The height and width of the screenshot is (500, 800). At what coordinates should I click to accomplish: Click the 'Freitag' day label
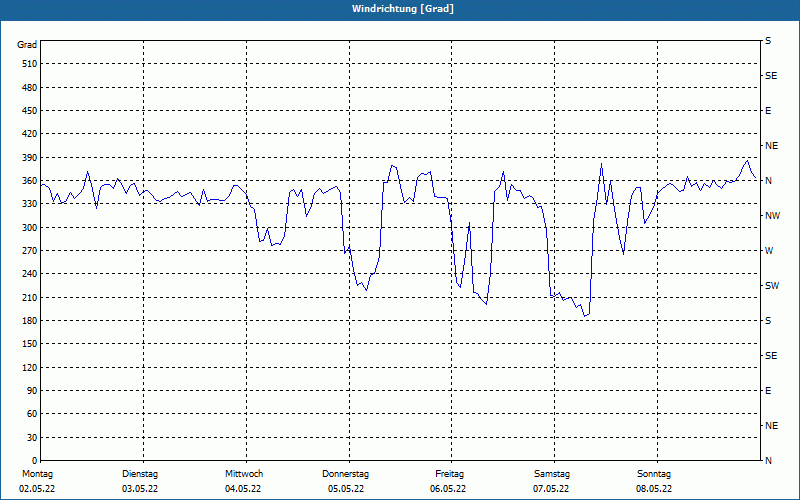(449, 474)
